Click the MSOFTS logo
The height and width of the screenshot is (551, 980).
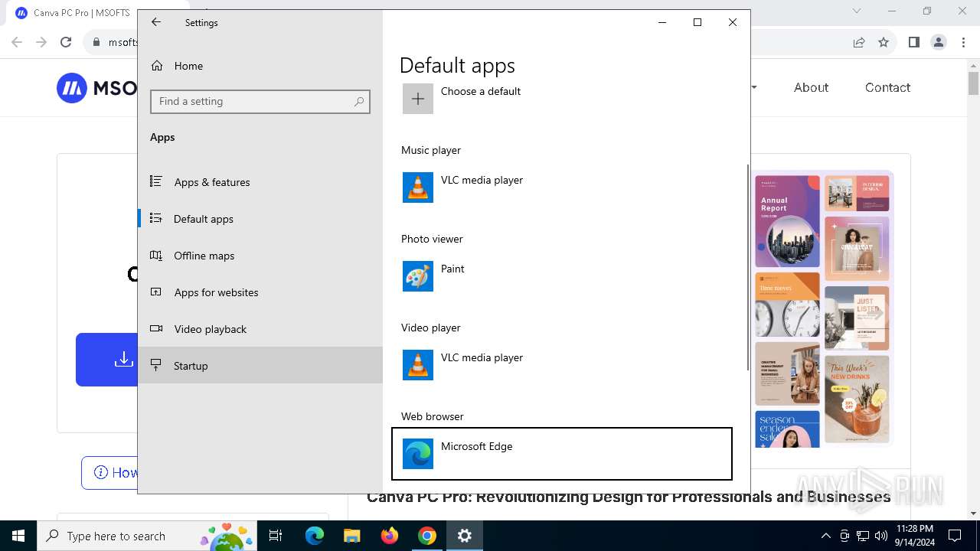(96, 88)
